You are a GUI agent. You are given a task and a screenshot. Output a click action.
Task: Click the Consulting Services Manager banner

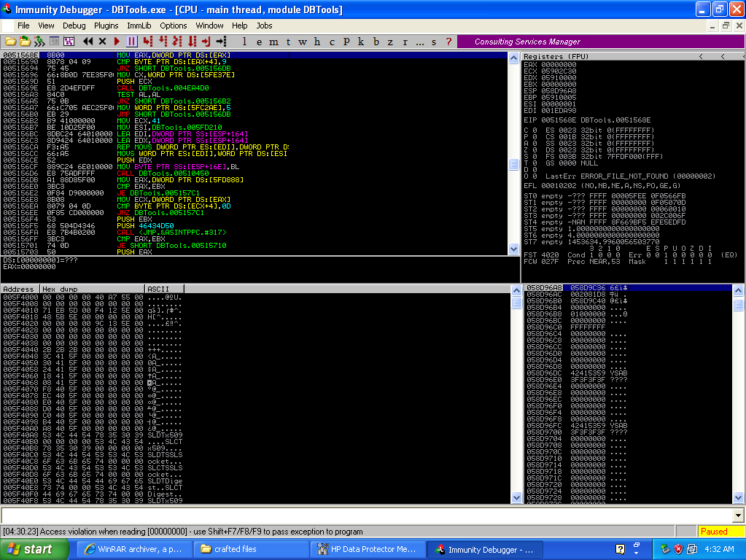527,42
